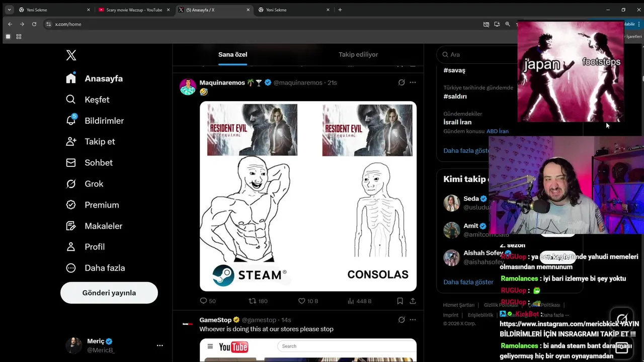Click the Grok icon on Maquinaremos post
Screen dimensions: 644x362
click(x=401, y=82)
